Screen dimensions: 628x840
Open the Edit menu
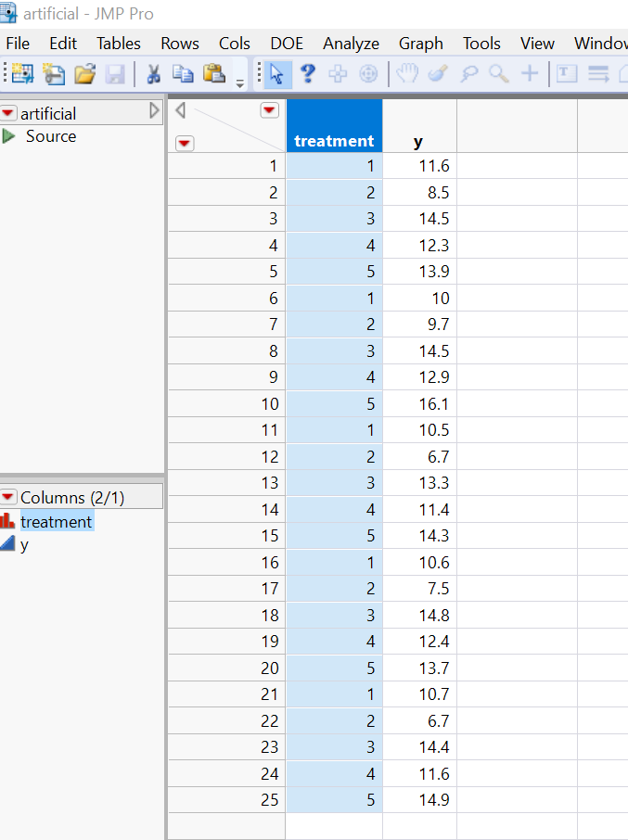[63, 44]
